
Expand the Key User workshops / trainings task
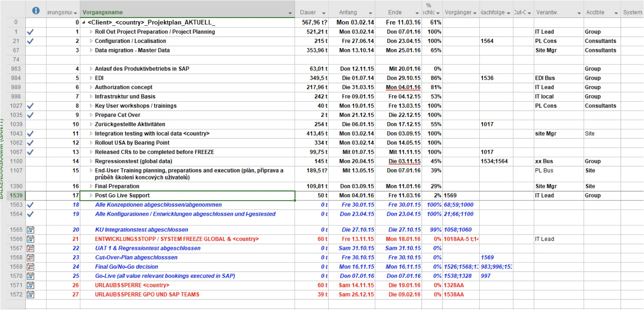pyautogui.click(x=91, y=106)
